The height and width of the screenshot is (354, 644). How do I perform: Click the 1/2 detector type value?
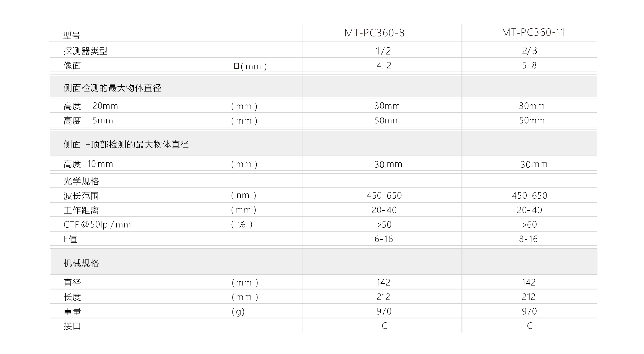383,51
